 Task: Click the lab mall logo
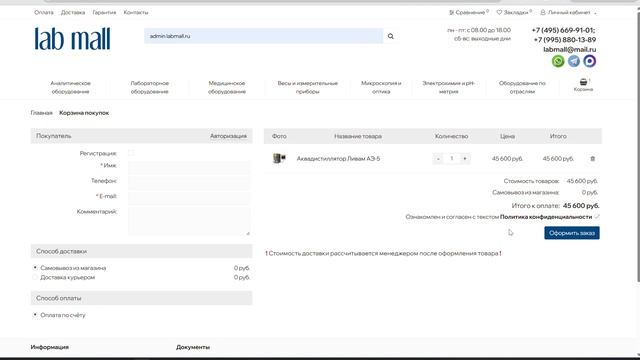point(72,39)
